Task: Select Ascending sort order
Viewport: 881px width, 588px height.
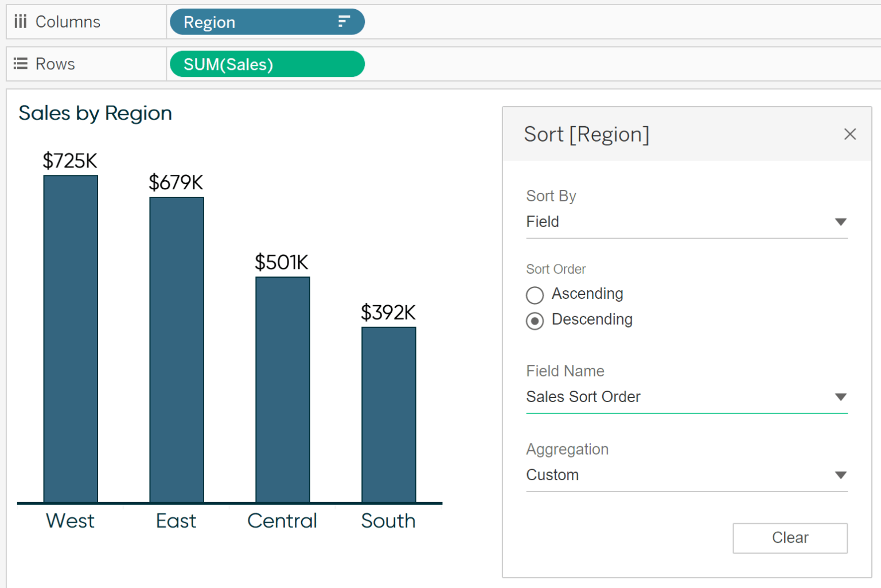Action: tap(535, 295)
